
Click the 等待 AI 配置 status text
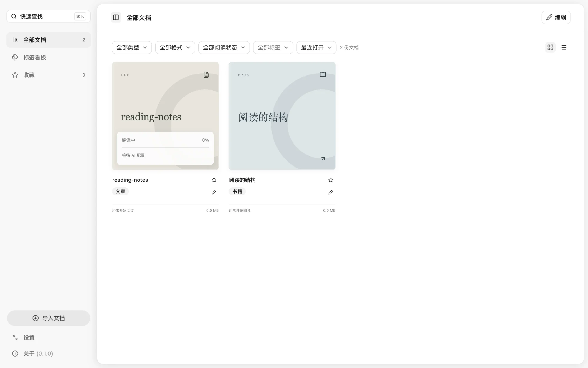133,155
